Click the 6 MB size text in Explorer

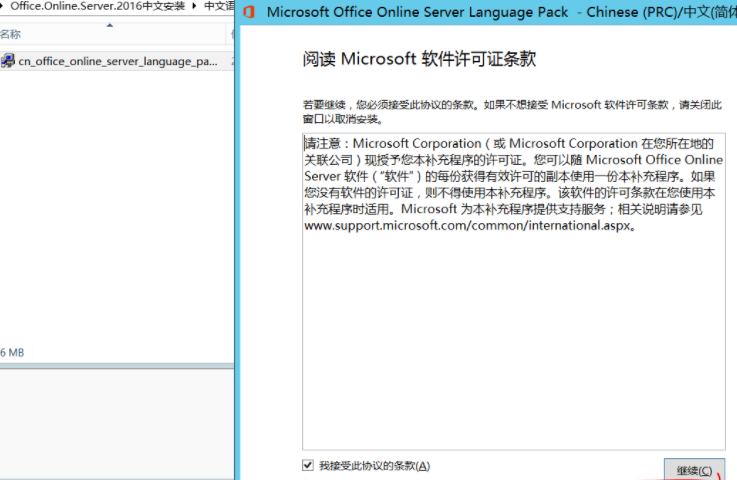[12, 353]
